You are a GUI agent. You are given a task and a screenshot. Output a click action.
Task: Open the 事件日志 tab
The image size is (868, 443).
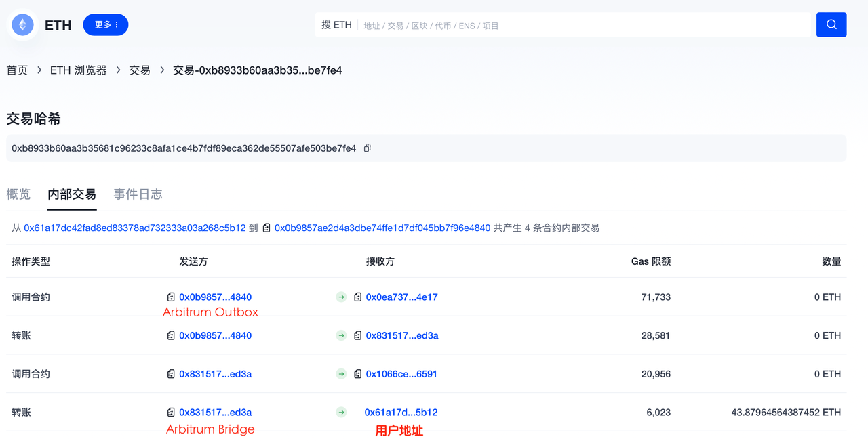138,194
